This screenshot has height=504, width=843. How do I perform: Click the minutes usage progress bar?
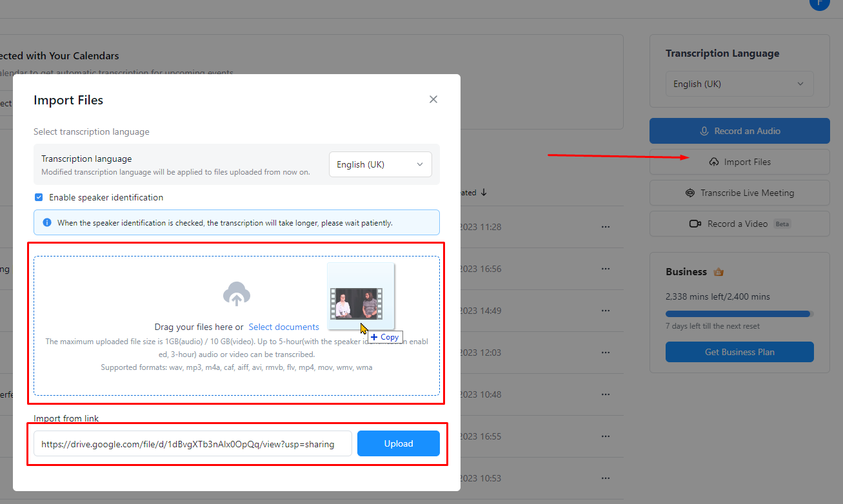[739, 314]
